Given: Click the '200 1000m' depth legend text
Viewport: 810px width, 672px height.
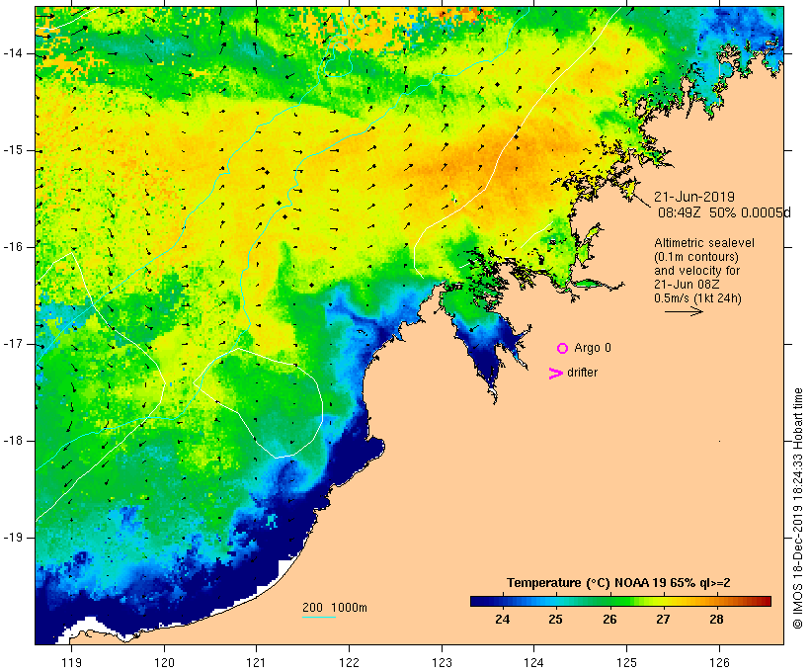Looking at the screenshot, I should tap(335, 608).
